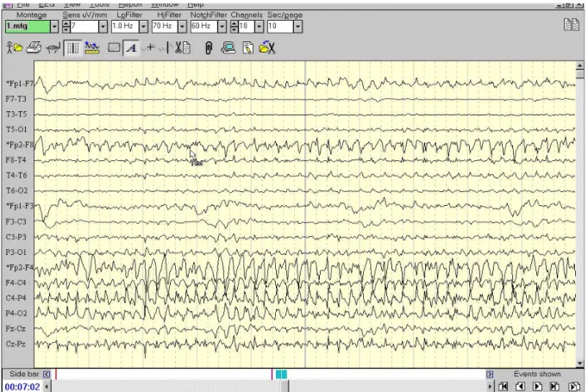Viewport: 588px width, 392px height.
Task: Open the notes page with pencil icon
Action: 248,48
